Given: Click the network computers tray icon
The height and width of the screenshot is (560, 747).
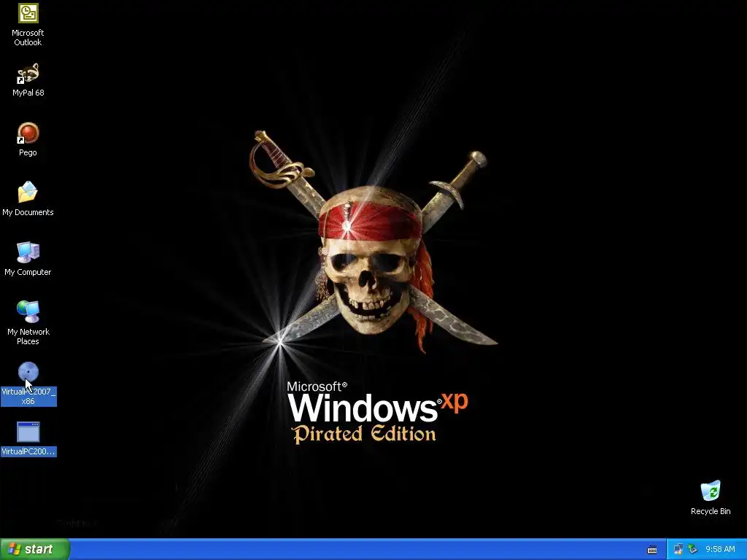Looking at the screenshot, I should 678,550.
